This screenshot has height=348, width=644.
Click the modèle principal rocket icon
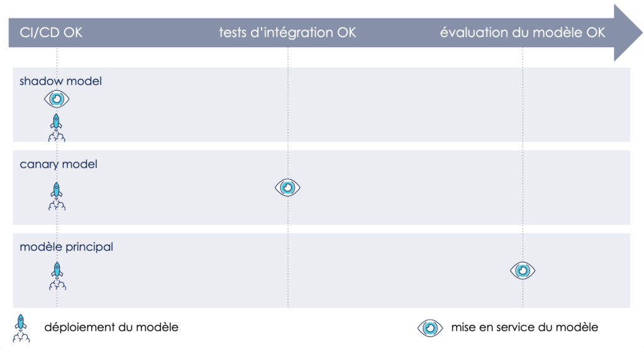coord(57,276)
